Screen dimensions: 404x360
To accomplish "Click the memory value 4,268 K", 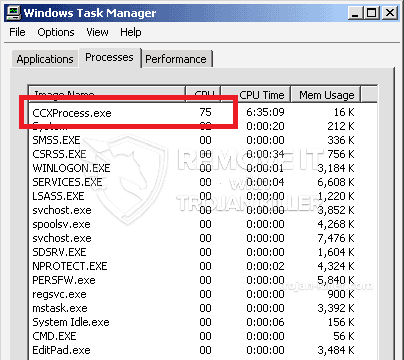I will coord(336,224).
